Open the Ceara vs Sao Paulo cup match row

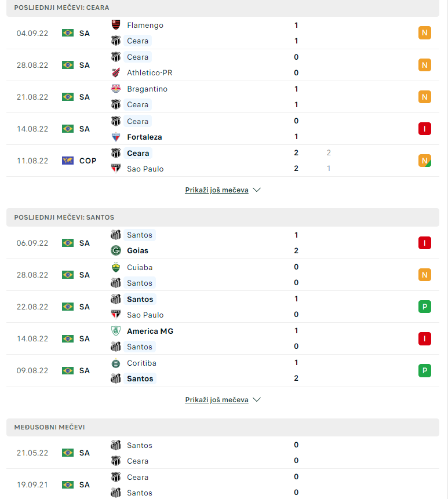click(223, 161)
